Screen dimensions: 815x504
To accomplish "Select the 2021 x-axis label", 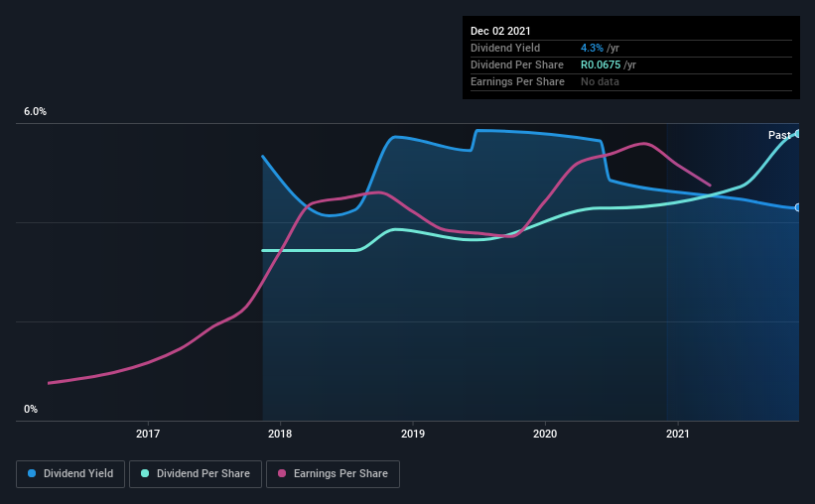I will click(678, 434).
